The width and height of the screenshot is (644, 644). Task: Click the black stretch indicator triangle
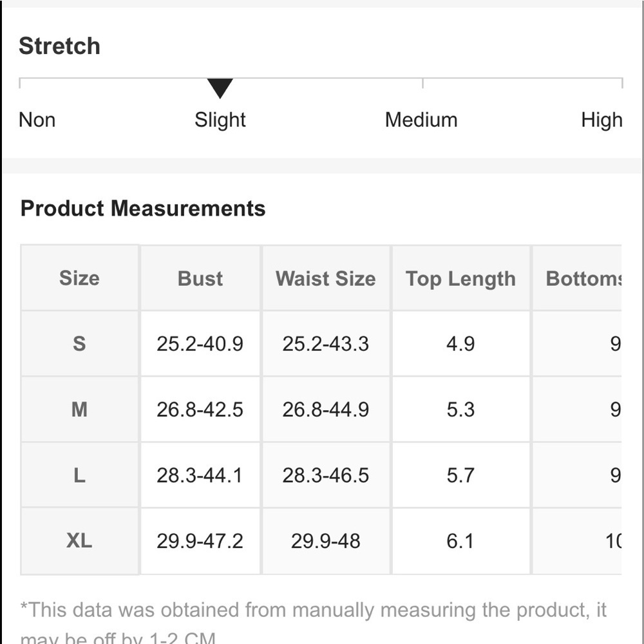tap(220, 88)
